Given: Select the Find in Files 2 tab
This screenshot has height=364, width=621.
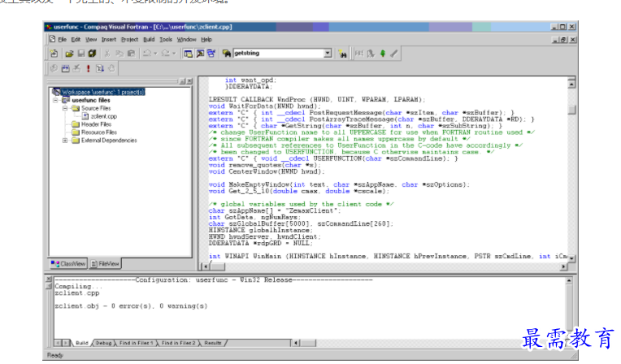Looking at the screenshot, I should (x=178, y=343).
